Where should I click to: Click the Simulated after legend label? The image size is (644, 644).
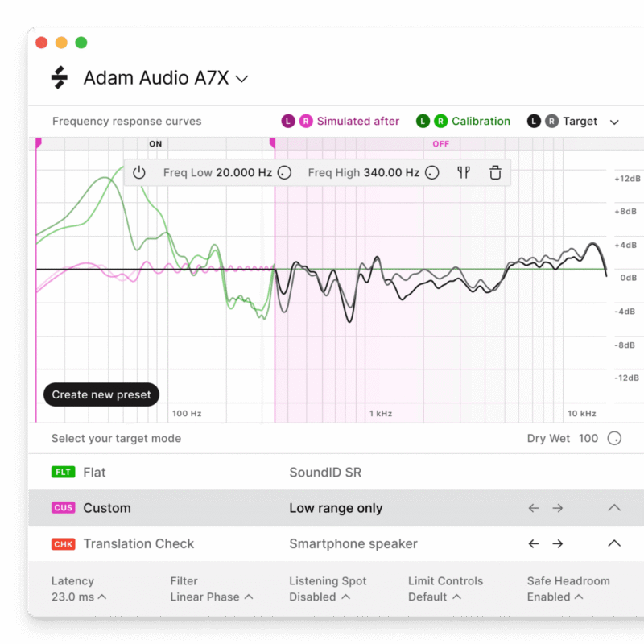tap(358, 122)
